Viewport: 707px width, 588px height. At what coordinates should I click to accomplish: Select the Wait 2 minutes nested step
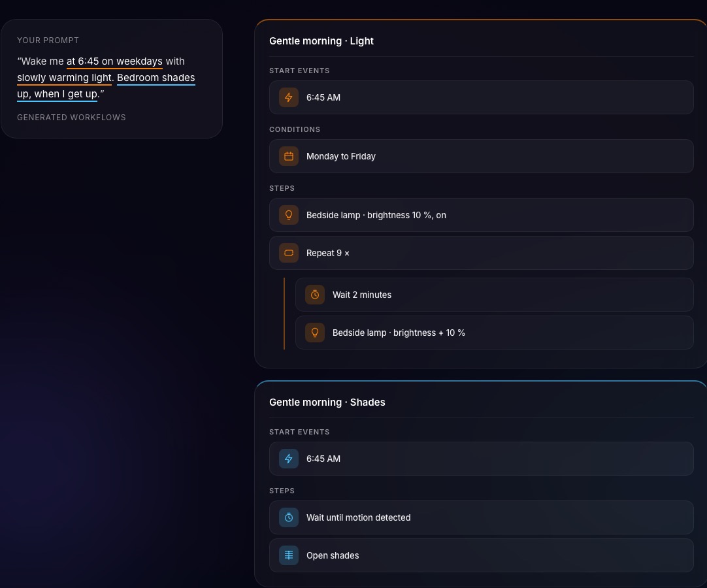coord(494,295)
